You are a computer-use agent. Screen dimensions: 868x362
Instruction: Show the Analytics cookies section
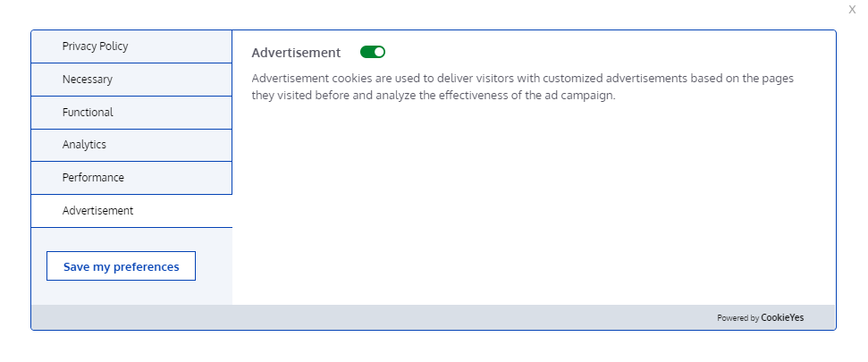pos(131,145)
